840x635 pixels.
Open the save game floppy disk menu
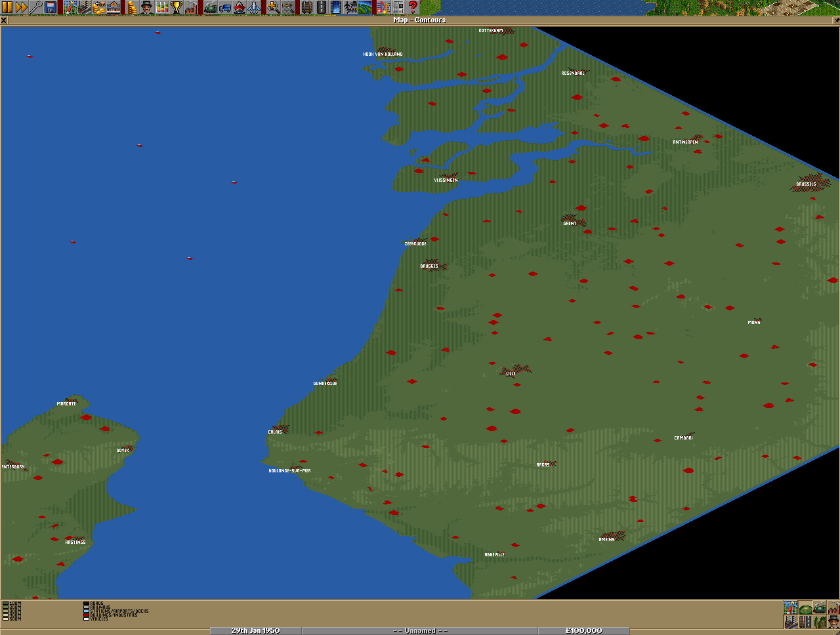pos(51,8)
